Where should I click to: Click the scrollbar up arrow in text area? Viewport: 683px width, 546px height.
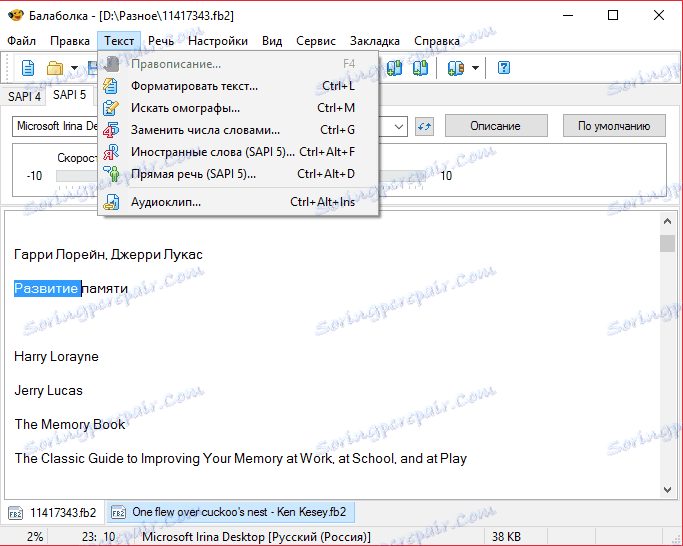[667, 221]
